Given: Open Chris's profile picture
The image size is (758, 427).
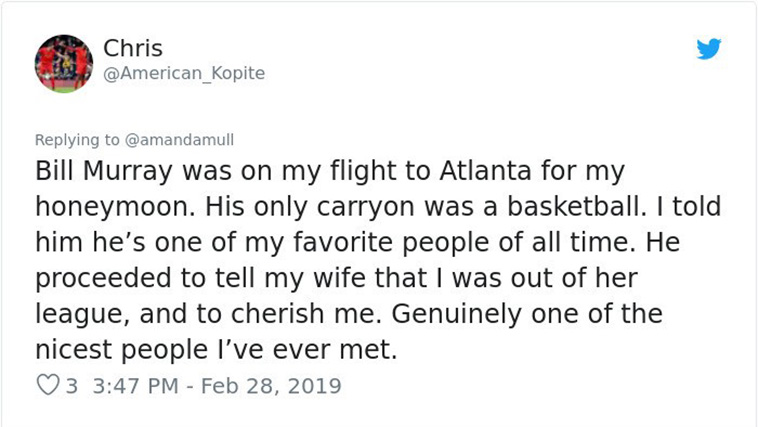Looking at the screenshot, I should pos(64,62).
